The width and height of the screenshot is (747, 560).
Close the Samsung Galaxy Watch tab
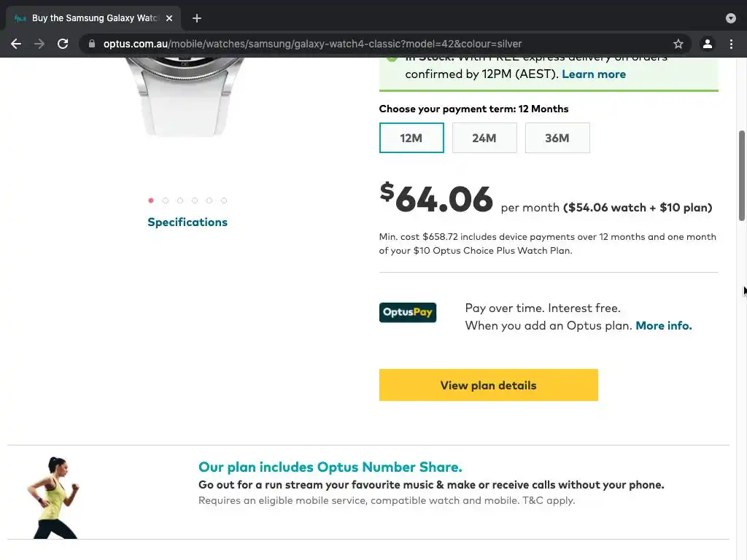point(169,18)
